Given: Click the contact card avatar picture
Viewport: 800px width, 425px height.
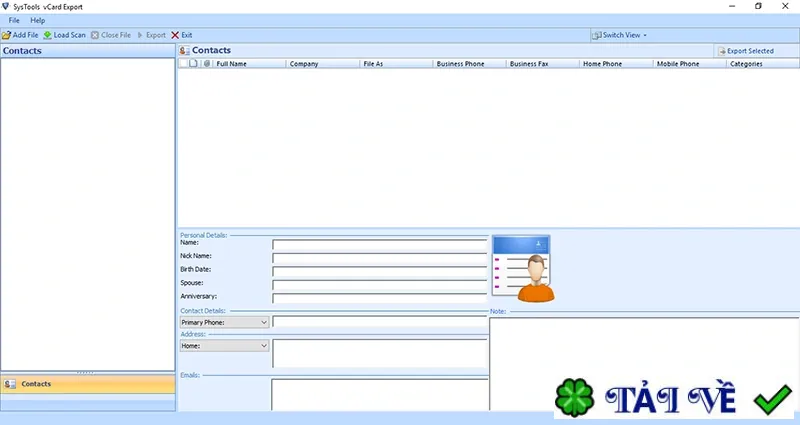Looking at the screenshot, I should [x=522, y=268].
